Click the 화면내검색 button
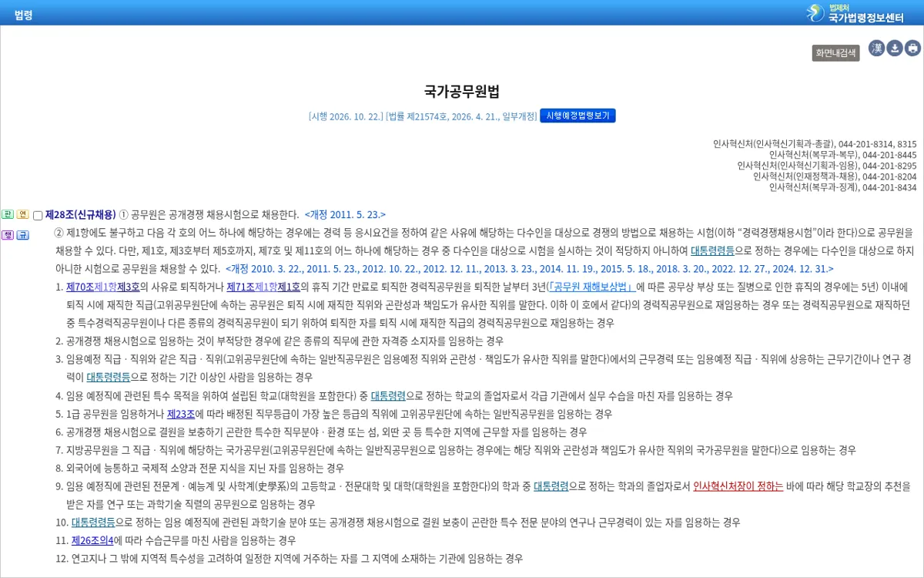The width and height of the screenshot is (924, 578). [835, 52]
